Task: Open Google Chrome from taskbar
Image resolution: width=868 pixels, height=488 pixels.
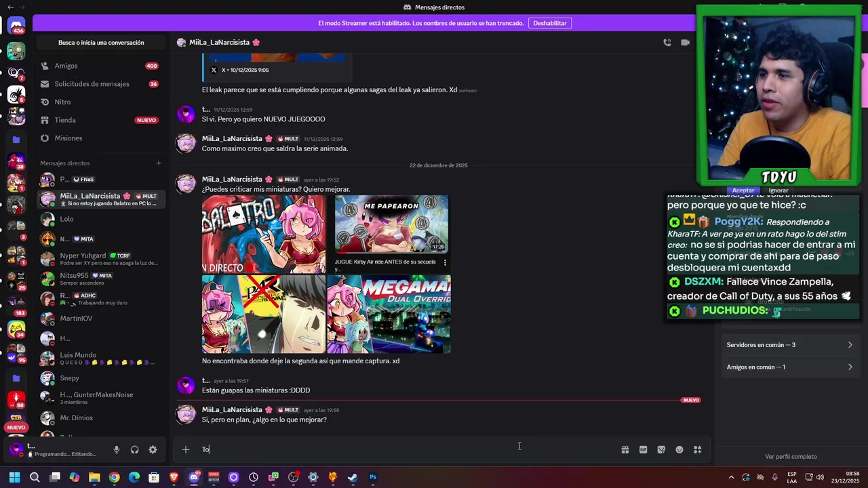Action: tap(115, 477)
